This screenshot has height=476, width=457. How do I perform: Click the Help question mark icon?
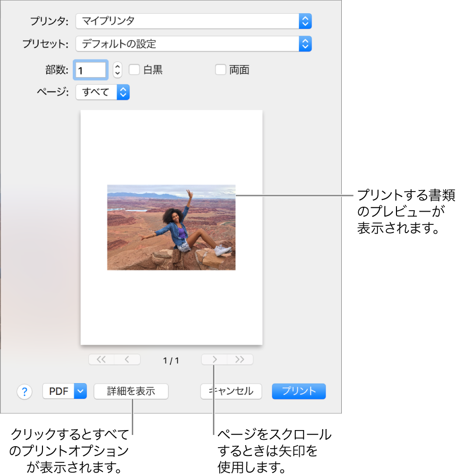pyautogui.click(x=24, y=391)
